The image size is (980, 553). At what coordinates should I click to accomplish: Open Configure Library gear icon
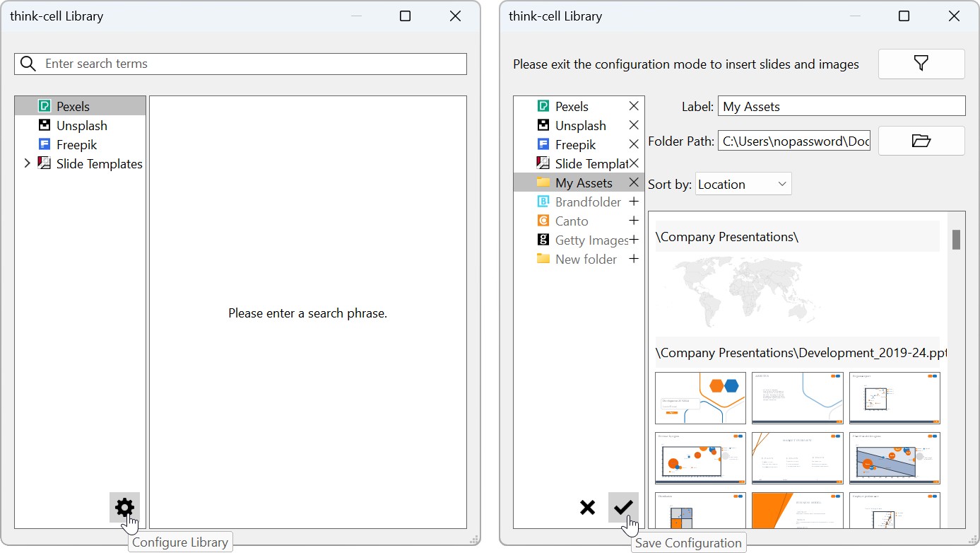pos(124,507)
